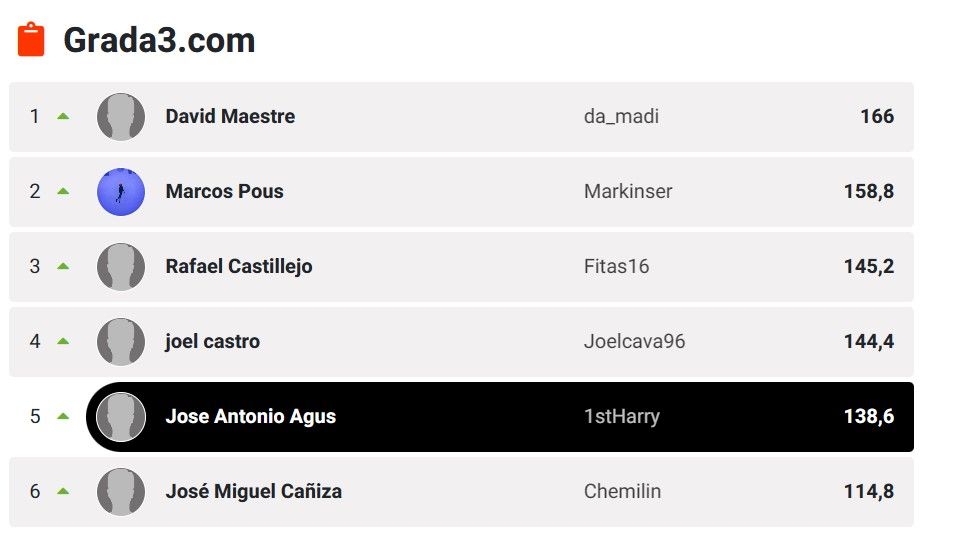
Task: Click joel castro's avatar icon
Action: click(121, 342)
